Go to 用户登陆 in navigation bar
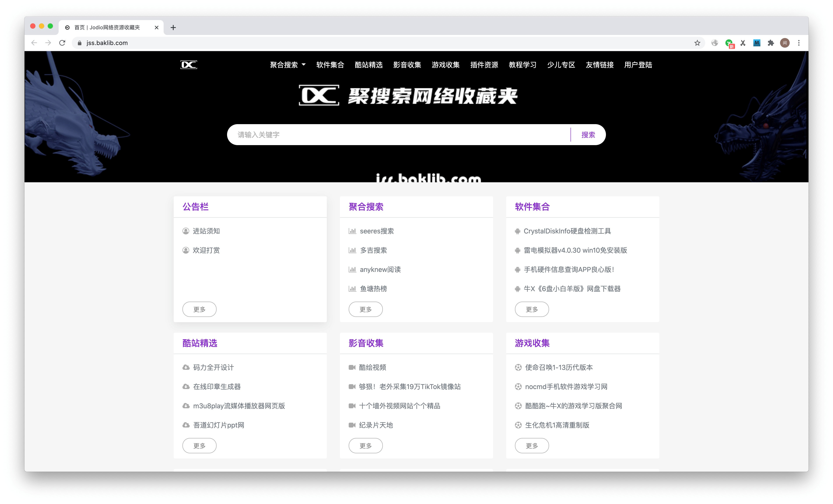 (638, 65)
